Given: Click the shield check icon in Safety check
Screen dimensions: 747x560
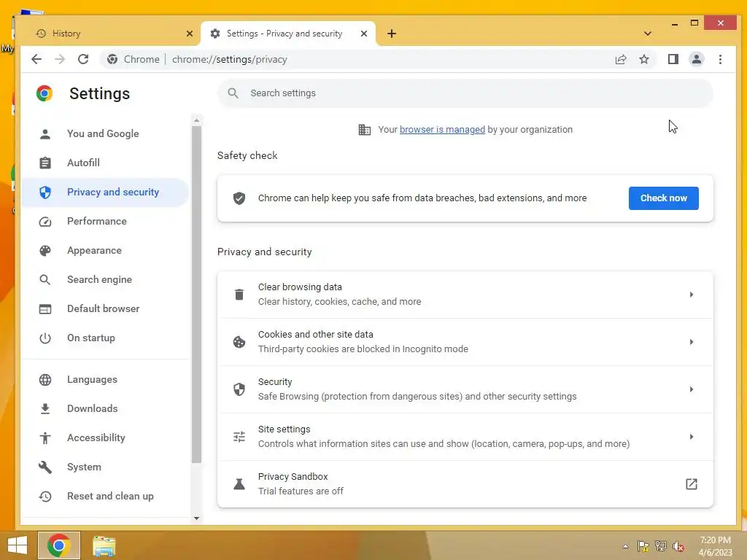Looking at the screenshot, I should click(x=239, y=198).
